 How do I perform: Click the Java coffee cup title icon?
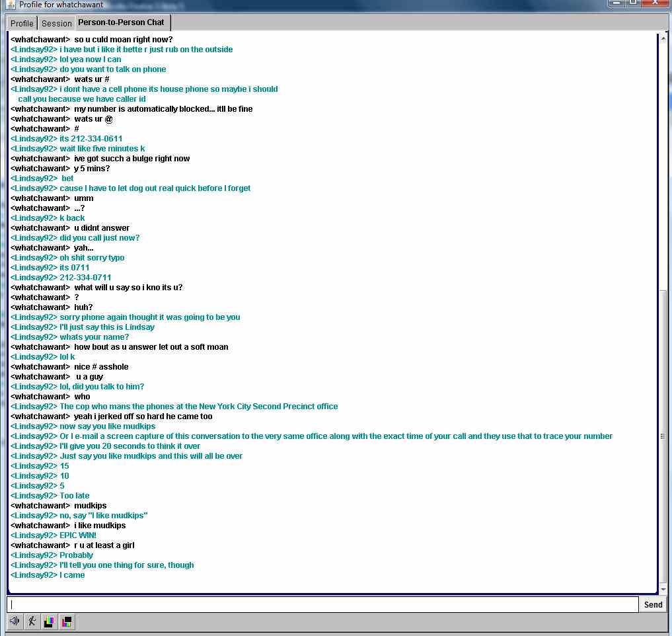point(10,5)
